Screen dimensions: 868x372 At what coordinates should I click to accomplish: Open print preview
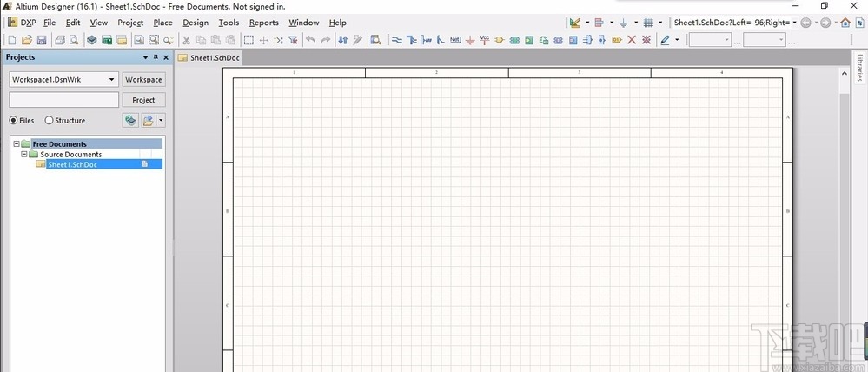click(x=74, y=40)
